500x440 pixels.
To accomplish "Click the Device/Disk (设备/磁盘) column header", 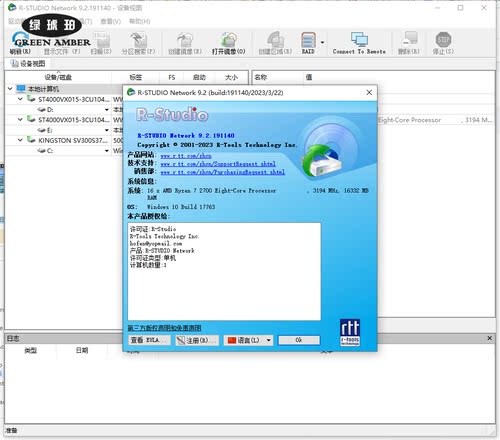I will tap(58, 77).
